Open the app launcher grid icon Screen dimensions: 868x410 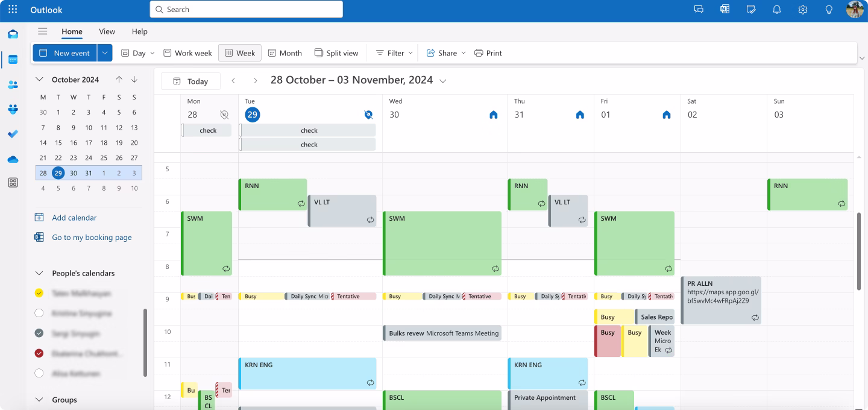point(13,10)
